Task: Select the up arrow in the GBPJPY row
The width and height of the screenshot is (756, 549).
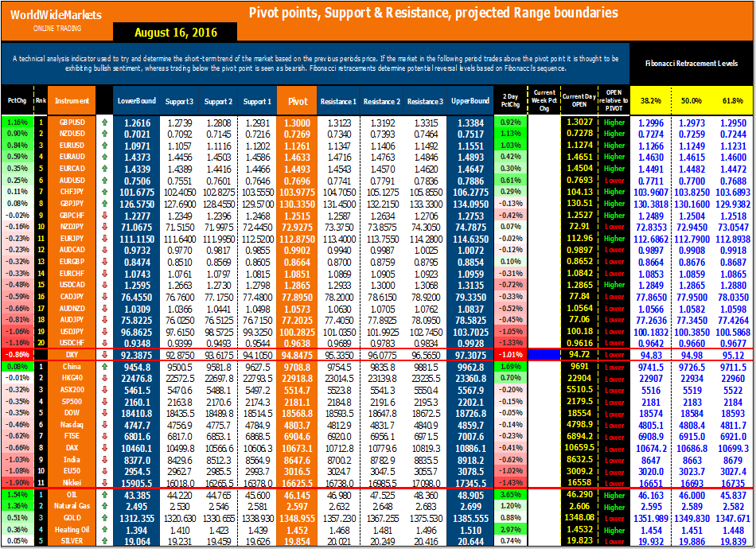Action: [x=104, y=204]
